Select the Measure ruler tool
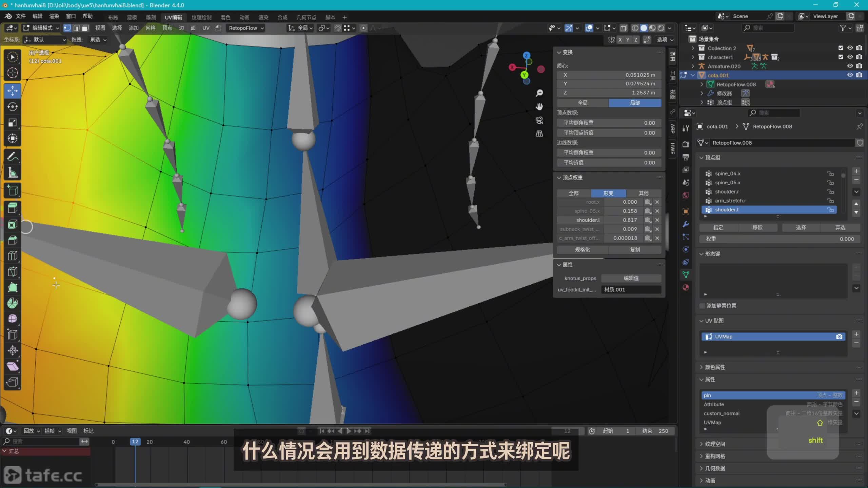The width and height of the screenshot is (868, 488). [x=13, y=173]
